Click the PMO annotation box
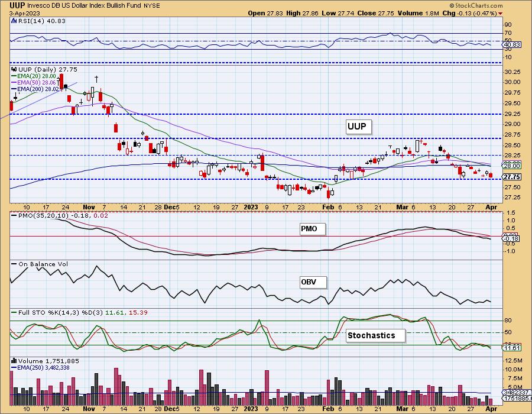The width and height of the screenshot is (532, 414). click(x=312, y=229)
